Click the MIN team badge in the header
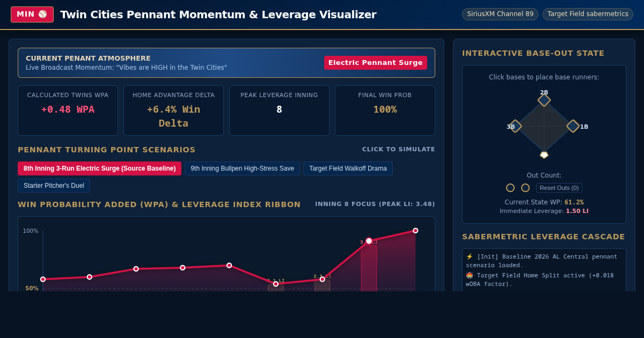The width and height of the screenshot is (644, 338). [32, 14]
